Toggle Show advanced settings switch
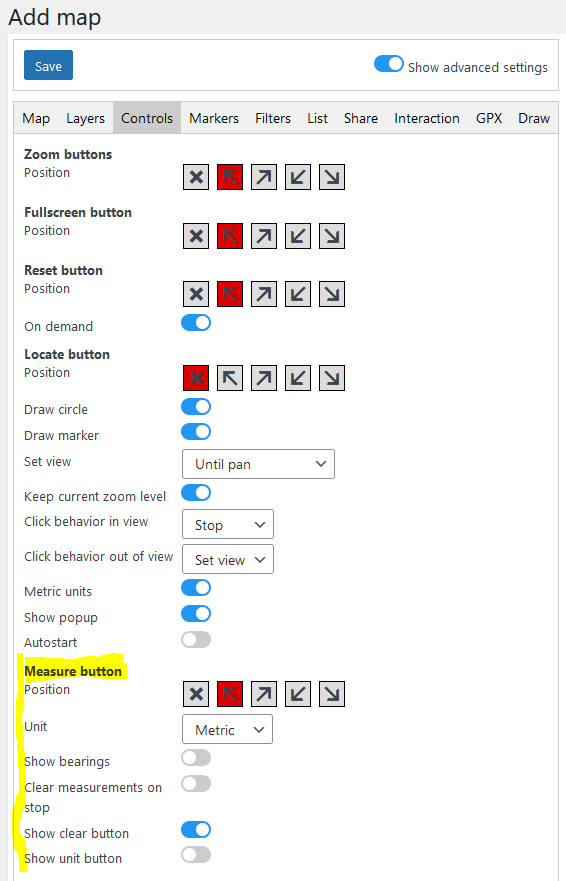 point(389,64)
